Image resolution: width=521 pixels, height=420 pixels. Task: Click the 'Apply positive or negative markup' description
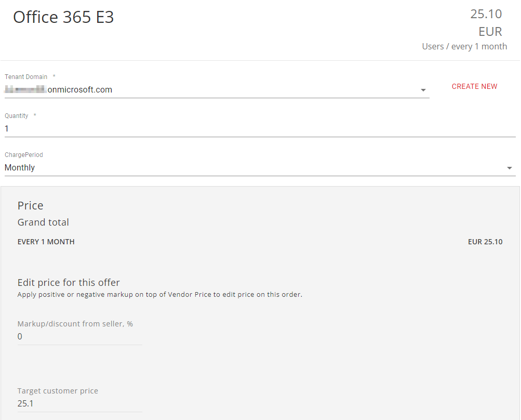(x=160, y=295)
